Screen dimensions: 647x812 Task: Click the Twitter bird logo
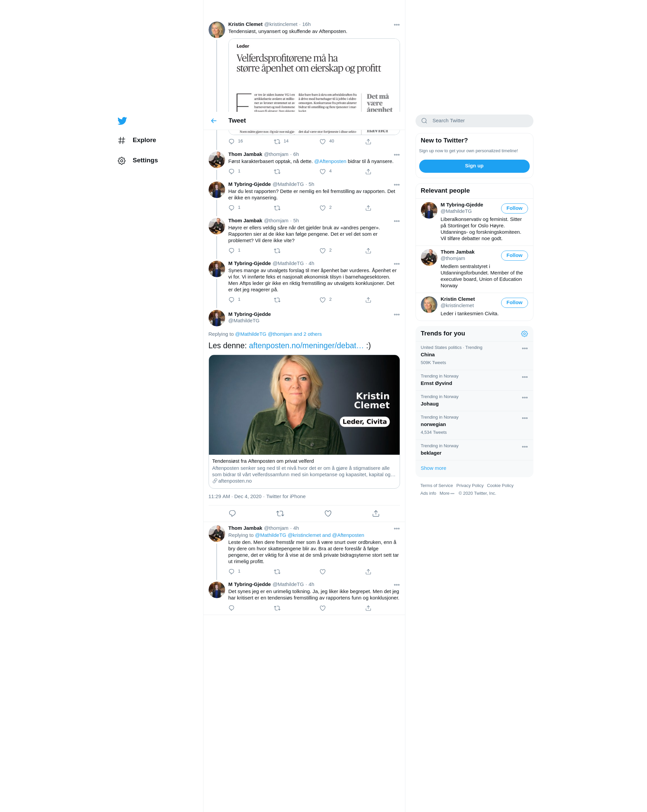click(x=122, y=121)
